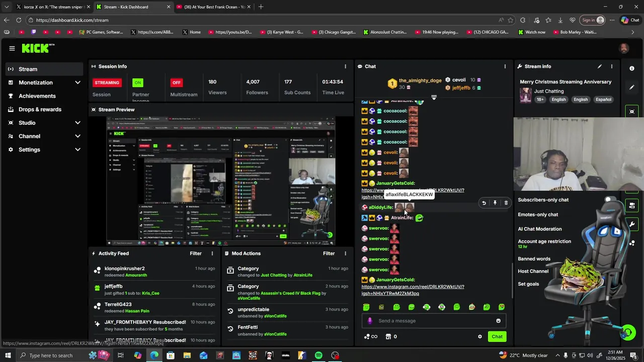The image size is (644, 362).
Task: Open the Kick hamburger navigation menu
Action: click(12, 48)
